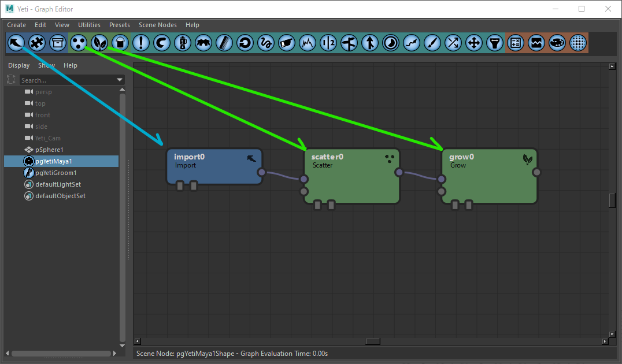Screen dimensions: 622x364
Task: Click the outliner scroll down arrow
Action: [x=122, y=346]
